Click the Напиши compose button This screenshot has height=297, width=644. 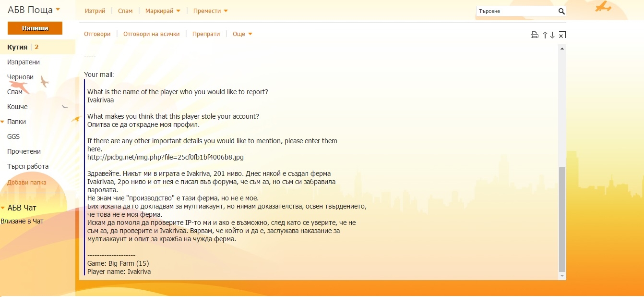[35, 28]
